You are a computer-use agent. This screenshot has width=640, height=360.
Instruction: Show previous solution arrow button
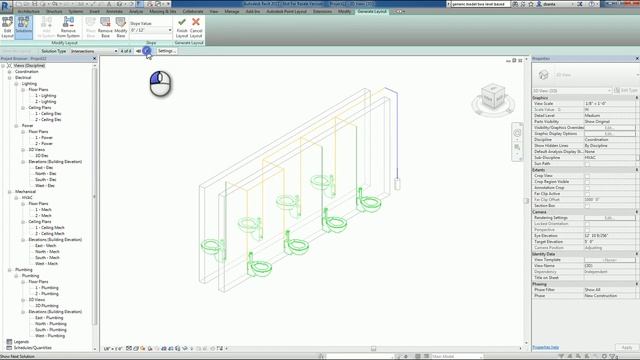pyautogui.click(x=138, y=51)
